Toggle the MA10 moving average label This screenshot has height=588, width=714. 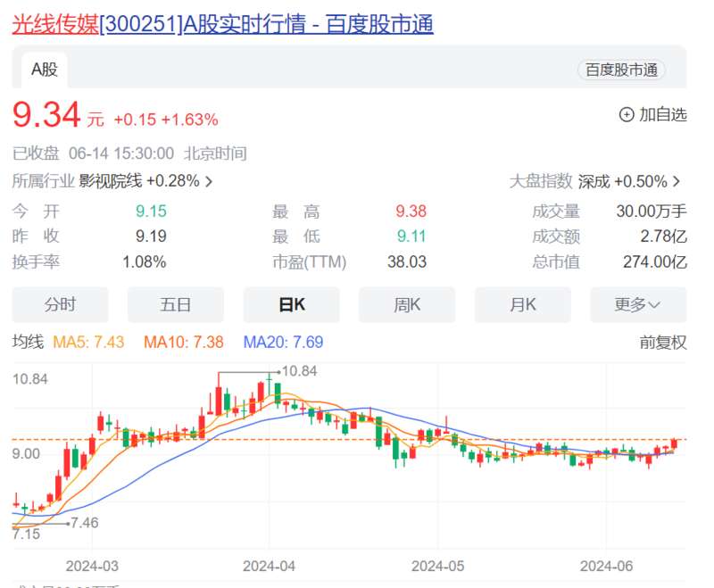click(184, 343)
